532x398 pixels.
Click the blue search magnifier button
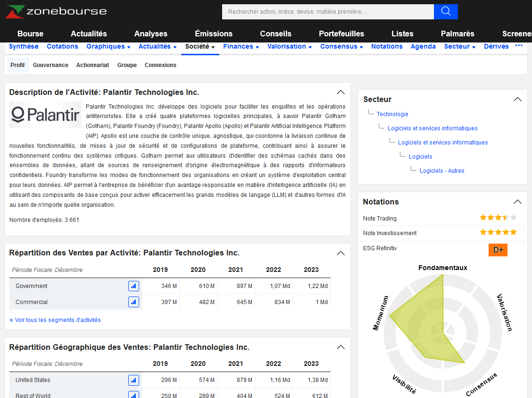tap(446, 12)
